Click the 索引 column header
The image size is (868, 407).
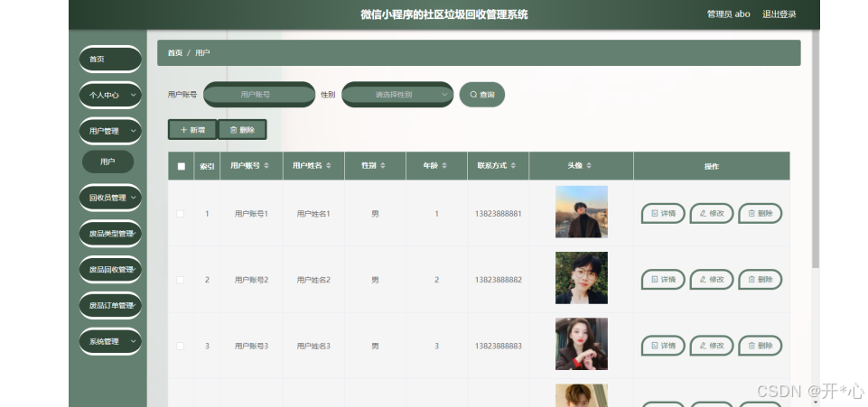207,166
